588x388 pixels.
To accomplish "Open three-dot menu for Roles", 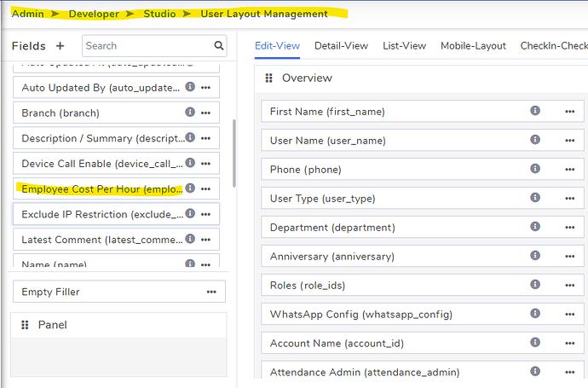I will point(569,285).
